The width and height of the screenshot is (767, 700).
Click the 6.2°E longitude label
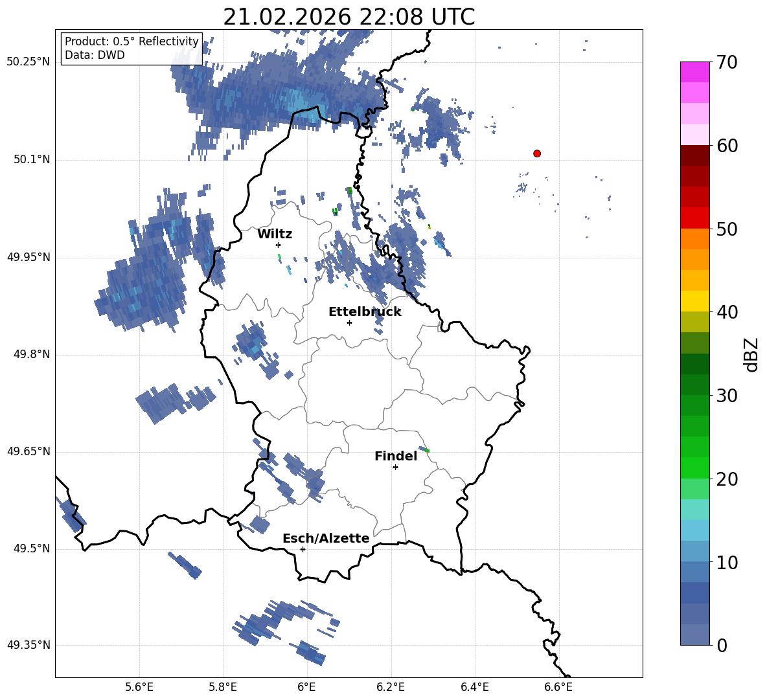(x=391, y=687)
